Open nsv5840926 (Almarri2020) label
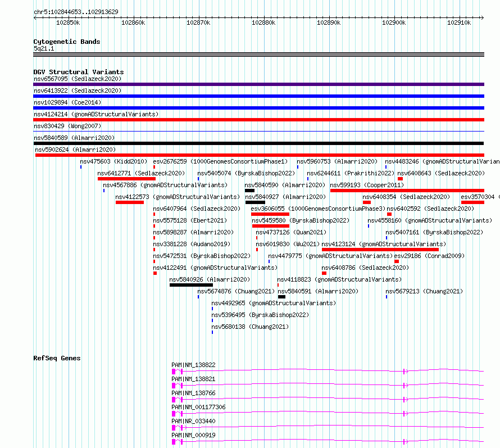500x448 pixels. pos(210,279)
